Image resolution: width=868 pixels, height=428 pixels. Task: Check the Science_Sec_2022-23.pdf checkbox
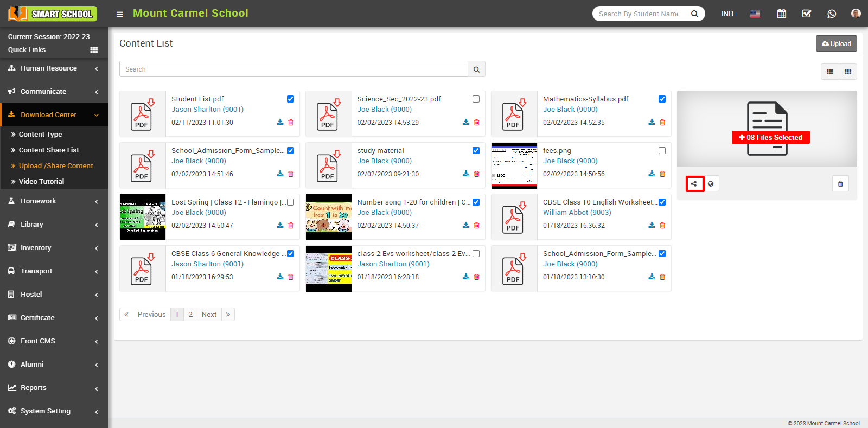click(476, 99)
